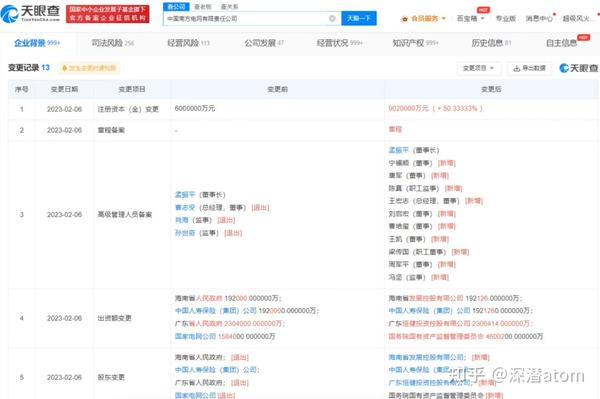Click the 变更前 column header

(277, 89)
